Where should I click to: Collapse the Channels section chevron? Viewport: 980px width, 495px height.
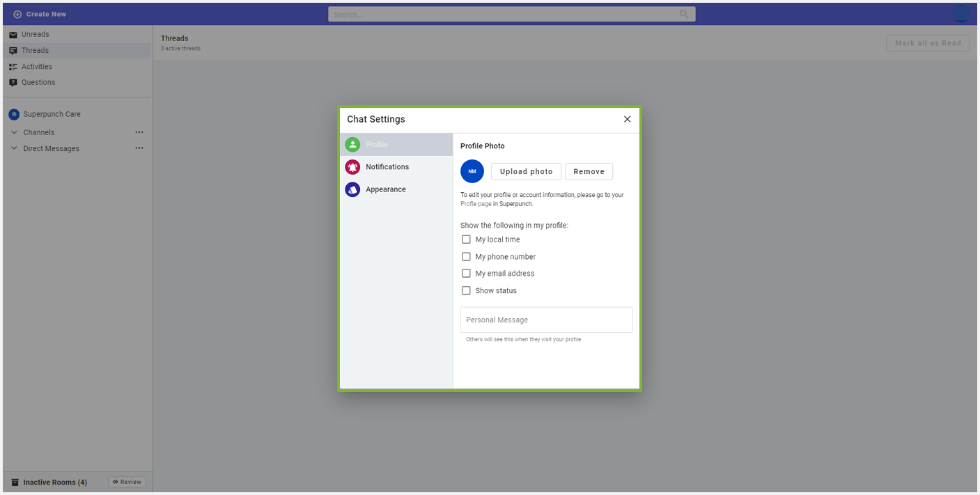[14, 132]
